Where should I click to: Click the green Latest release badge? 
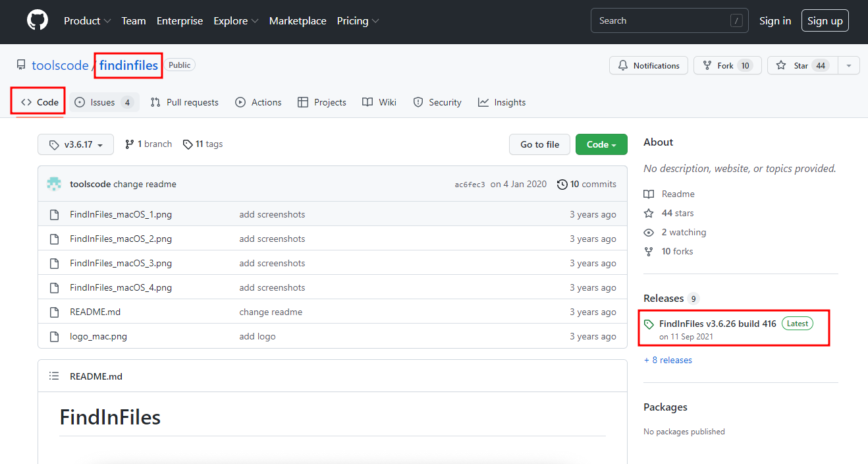tap(798, 324)
